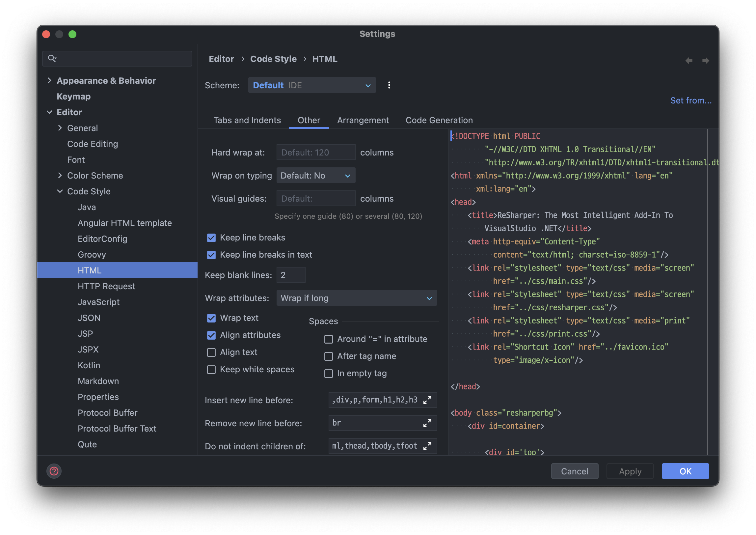Click the help question mark icon
The width and height of the screenshot is (756, 535).
[x=54, y=471]
